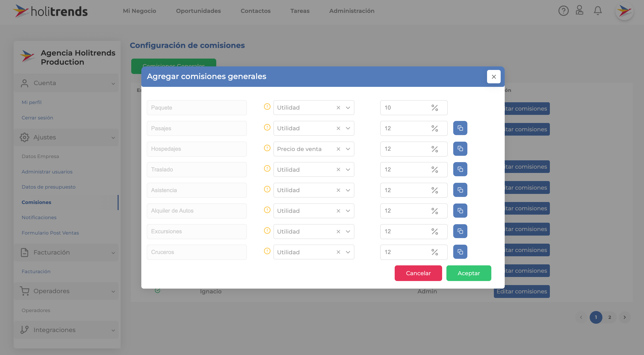The image size is (644, 355).
Task: Open Datos Empresa in sidebar
Action: click(40, 156)
